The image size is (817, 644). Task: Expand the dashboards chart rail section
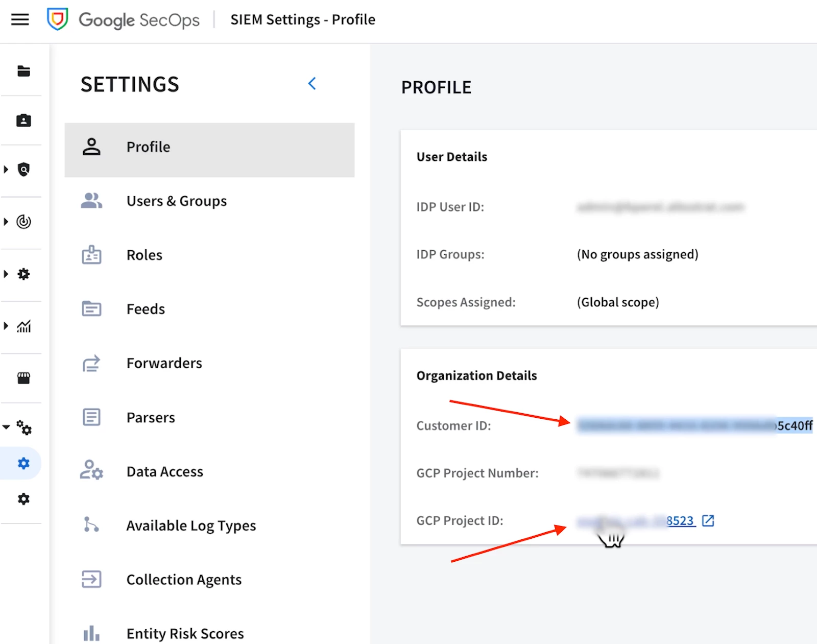[6, 326]
